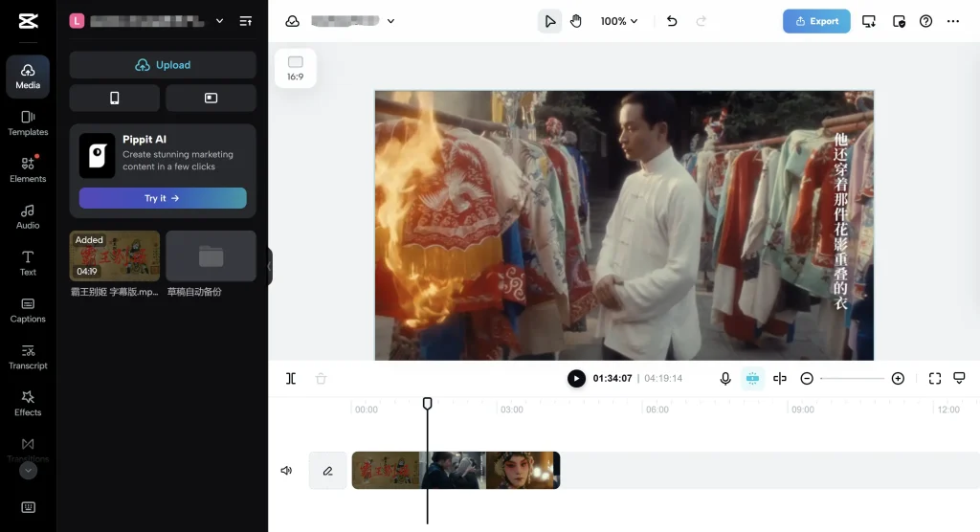The height and width of the screenshot is (532, 980).
Task: Open the comments and feedback icon
Action: (x=959, y=378)
